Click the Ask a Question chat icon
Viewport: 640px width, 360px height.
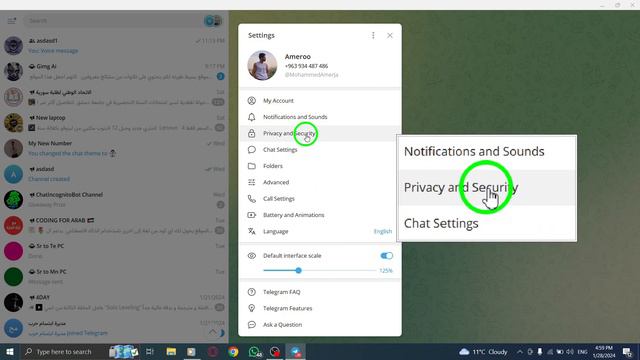pos(252,325)
